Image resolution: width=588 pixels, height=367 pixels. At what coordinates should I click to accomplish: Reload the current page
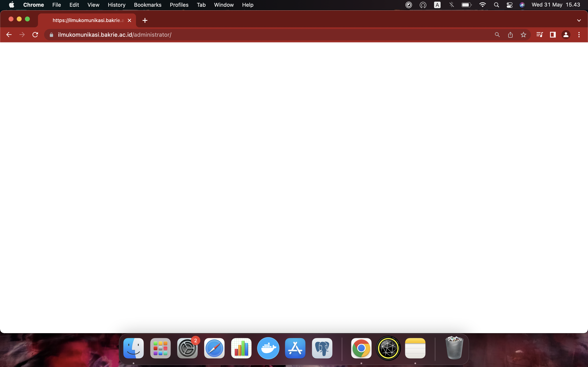click(x=35, y=35)
